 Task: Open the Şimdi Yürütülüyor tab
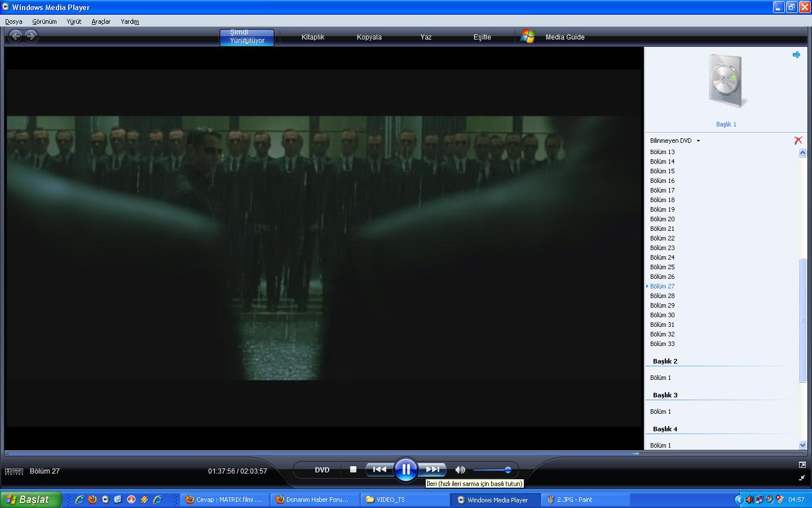247,37
